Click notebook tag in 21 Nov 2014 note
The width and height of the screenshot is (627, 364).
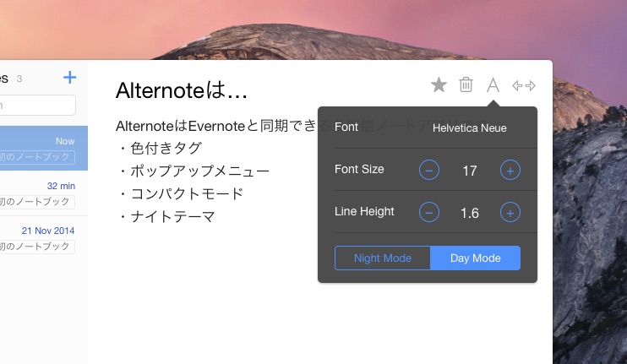pyautogui.click(x=37, y=247)
